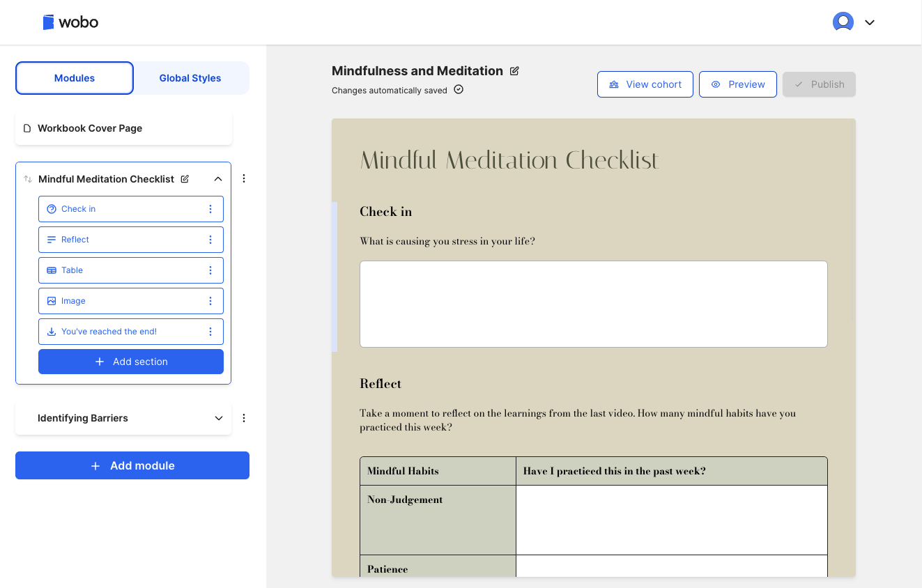
Task: Click the Table section icon
Action: (x=51, y=270)
